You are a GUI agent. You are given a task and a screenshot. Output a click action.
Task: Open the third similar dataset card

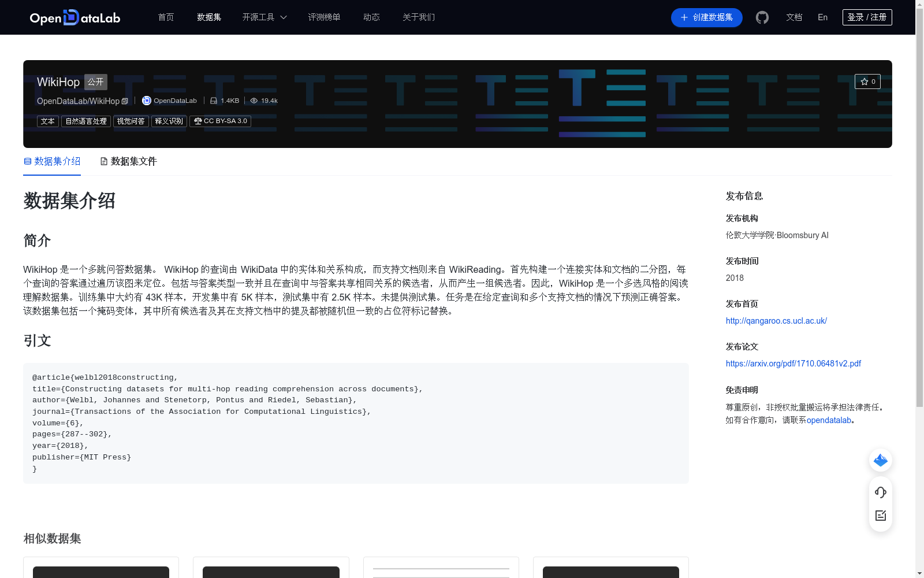(441, 568)
